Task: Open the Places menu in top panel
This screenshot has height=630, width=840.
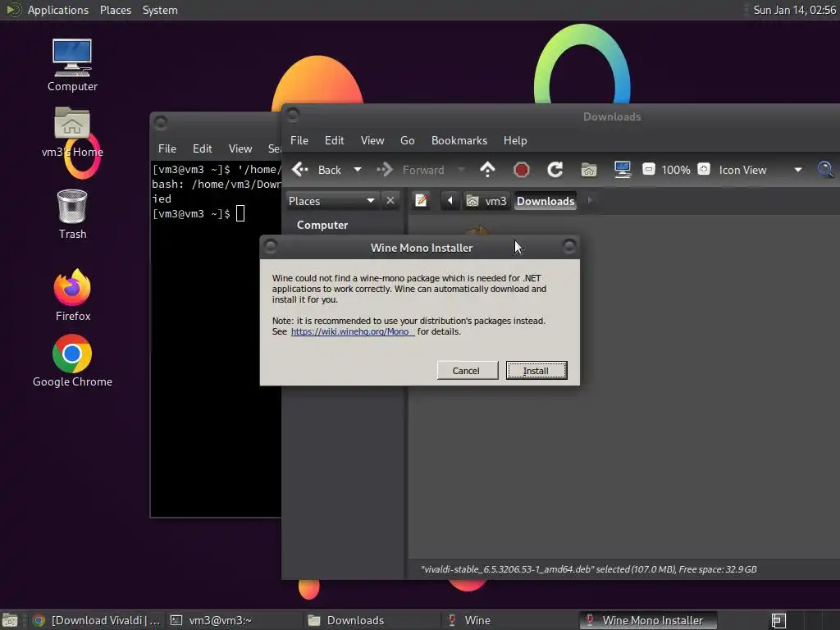Action: 115,10
